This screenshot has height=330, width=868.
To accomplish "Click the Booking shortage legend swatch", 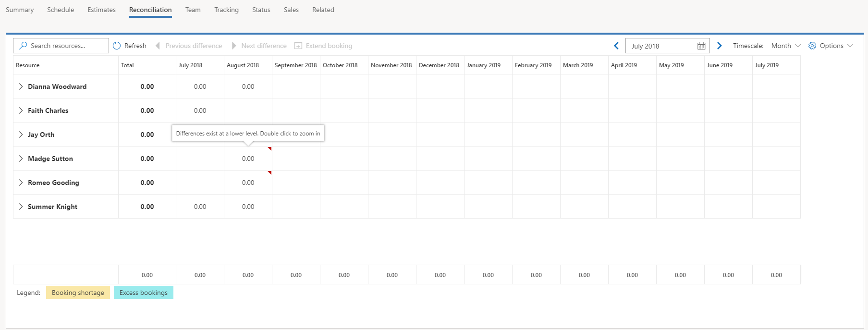I will click(78, 293).
